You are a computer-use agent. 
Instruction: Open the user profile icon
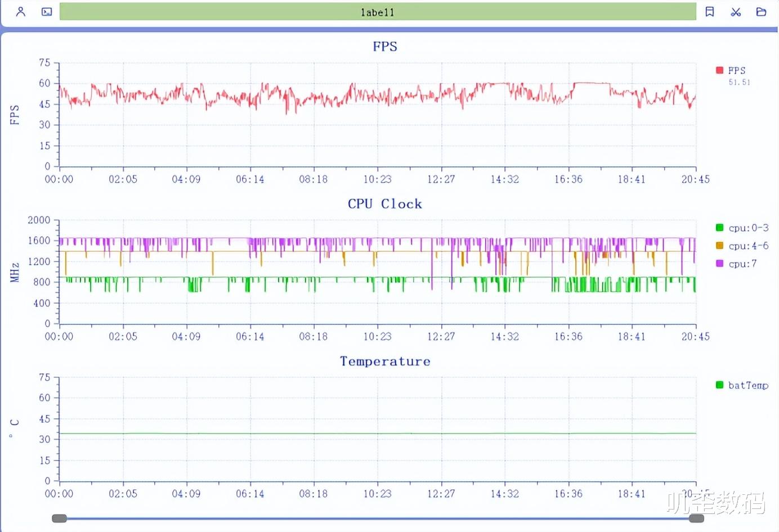click(x=21, y=11)
